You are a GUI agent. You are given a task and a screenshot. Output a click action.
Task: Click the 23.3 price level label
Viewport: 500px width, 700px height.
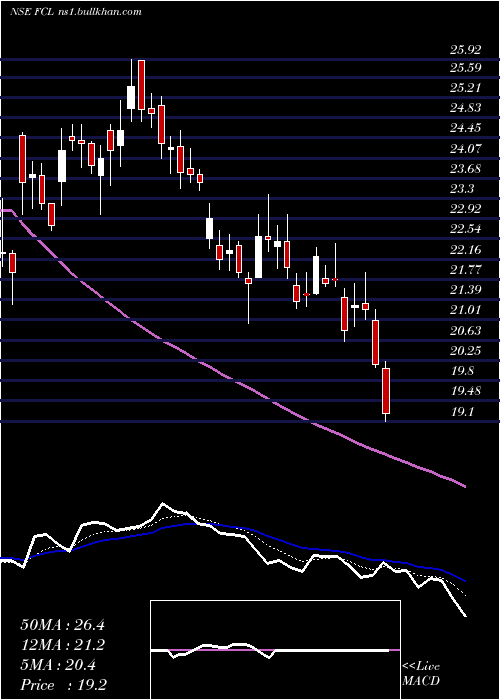462,189
